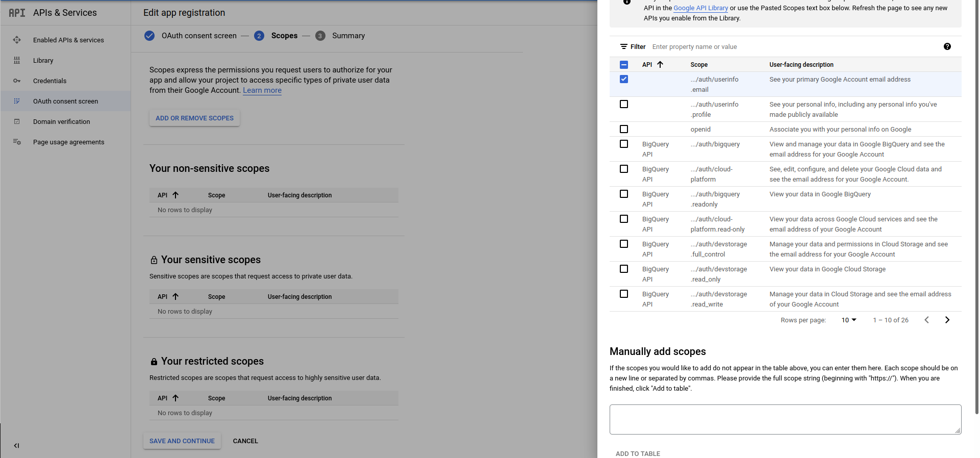
Task: Click ADD OR REMOVE SCOPES button
Action: click(194, 118)
